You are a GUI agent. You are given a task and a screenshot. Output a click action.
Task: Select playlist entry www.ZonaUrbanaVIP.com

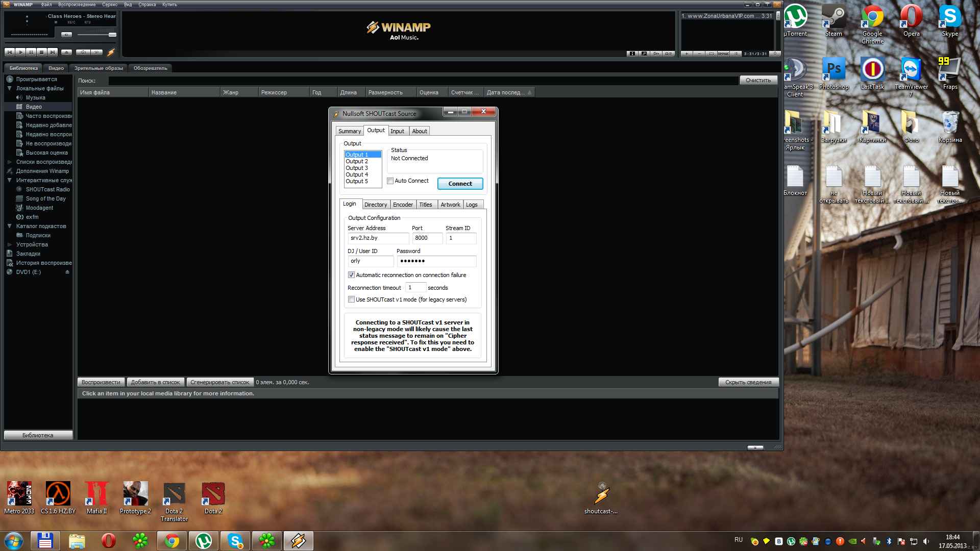[x=727, y=16]
